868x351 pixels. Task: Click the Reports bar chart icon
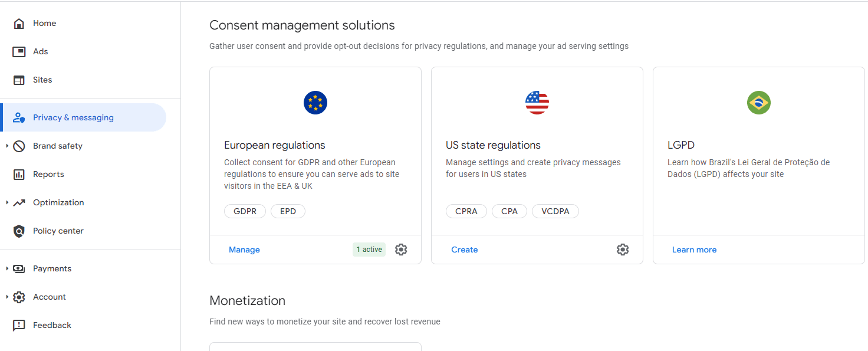pyautogui.click(x=19, y=175)
